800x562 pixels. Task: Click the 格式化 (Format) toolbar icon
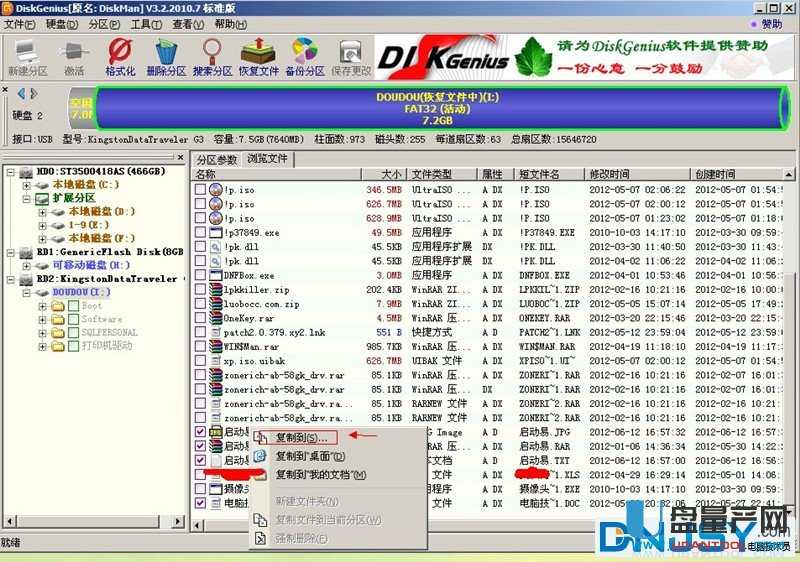click(x=120, y=55)
